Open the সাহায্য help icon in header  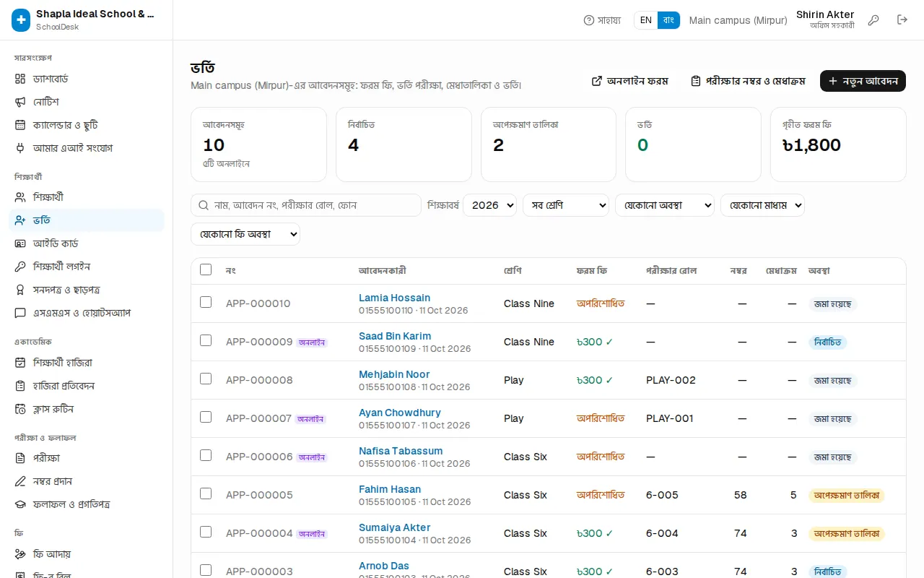589,20
